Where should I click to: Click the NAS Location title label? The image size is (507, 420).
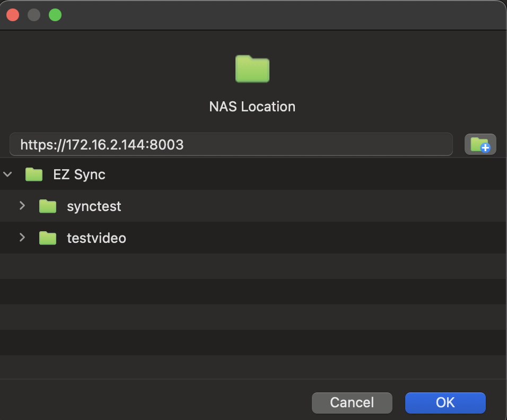pos(252,107)
